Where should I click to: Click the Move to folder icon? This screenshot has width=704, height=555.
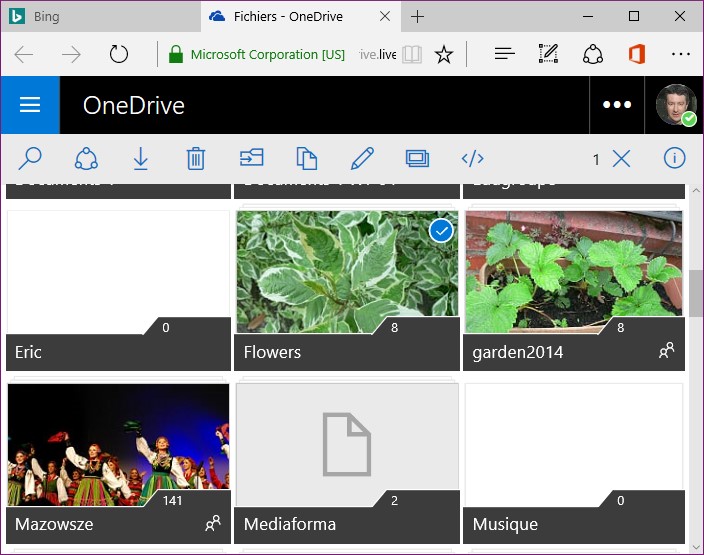tap(251, 158)
